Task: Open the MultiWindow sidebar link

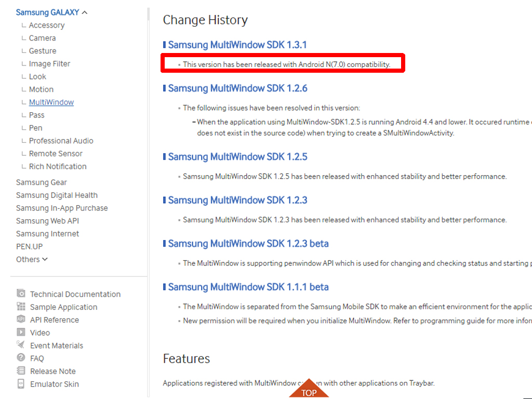Action: tap(51, 102)
